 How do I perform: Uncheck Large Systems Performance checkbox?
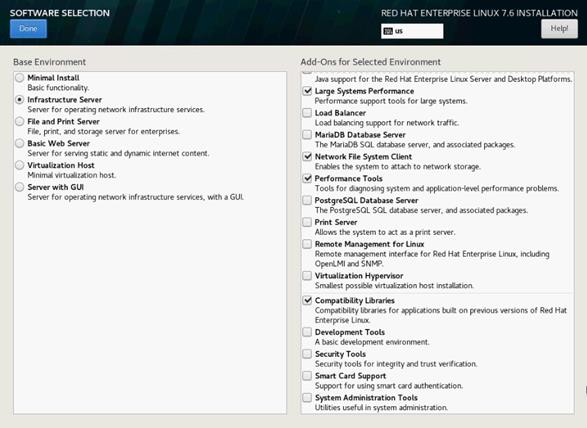307,91
